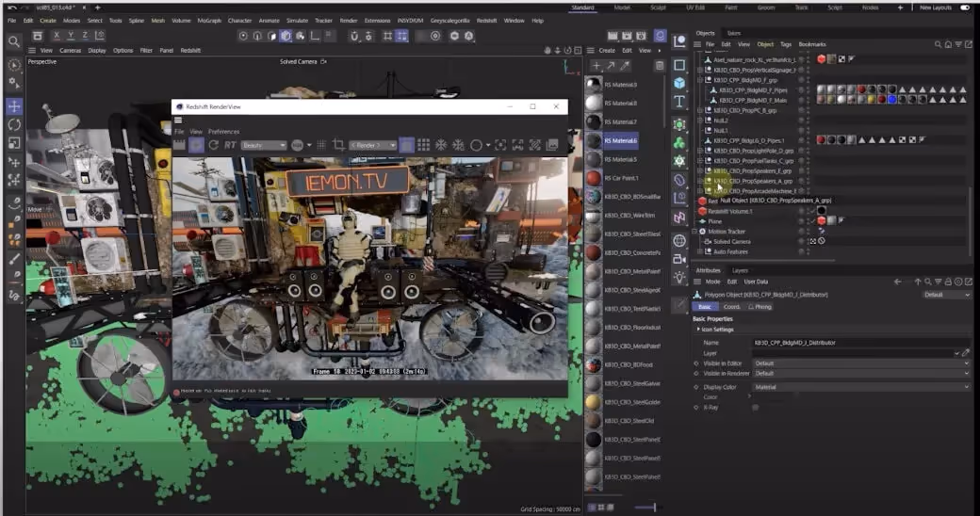This screenshot has height=516, width=980.
Task: Toggle Z axis lock
Action: pyautogui.click(x=85, y=36)
